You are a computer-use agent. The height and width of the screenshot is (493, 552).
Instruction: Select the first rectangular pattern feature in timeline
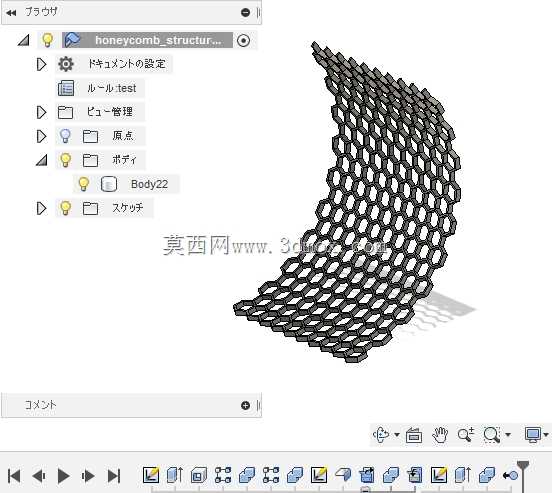click(x=223, y=475)
